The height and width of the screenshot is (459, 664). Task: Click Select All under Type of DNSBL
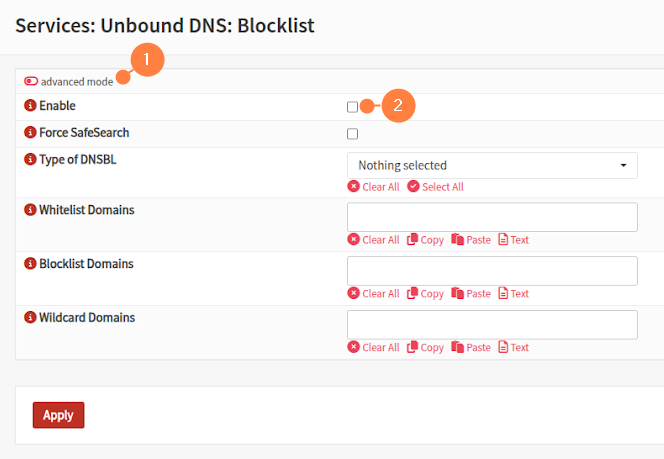coord(435,187)
